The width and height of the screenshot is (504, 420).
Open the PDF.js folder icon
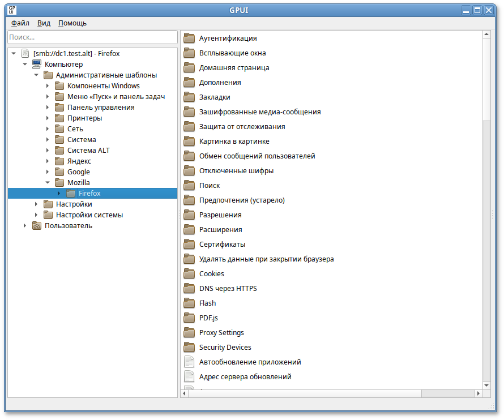click(x=189, y=318)
